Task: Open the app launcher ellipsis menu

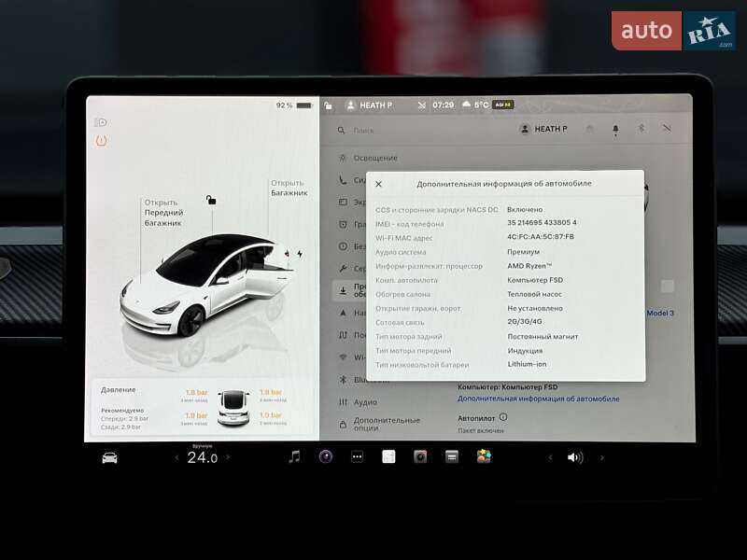Action: 357,457
